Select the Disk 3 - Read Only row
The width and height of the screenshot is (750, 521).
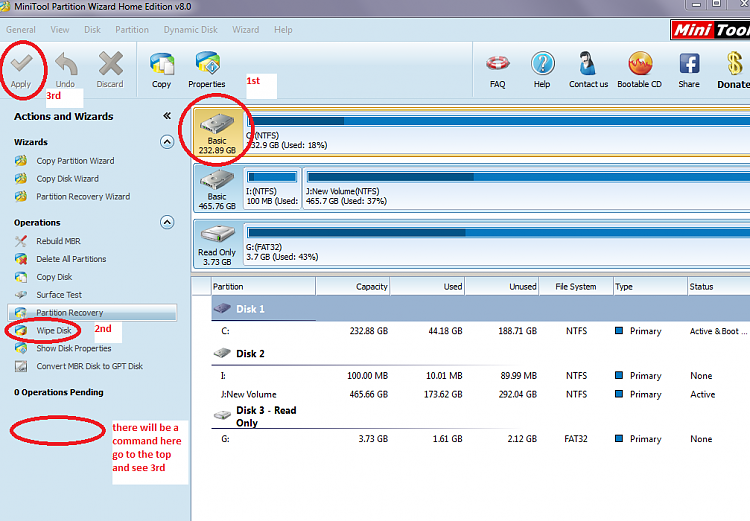pyautogui.click(x=481, y=416)
